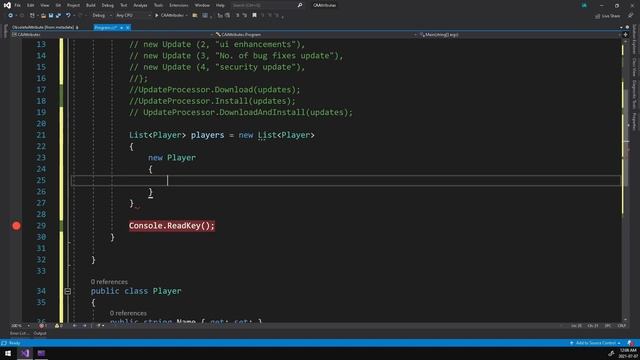This screenshot has height=360, width=640.
Task: Click the split editor icon above the scrollbar
Action: (625, 35)
